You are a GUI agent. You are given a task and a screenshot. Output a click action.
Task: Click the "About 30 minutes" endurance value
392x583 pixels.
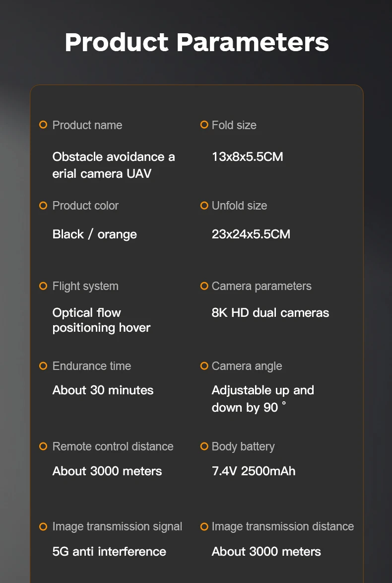click(x=103, y=390)
